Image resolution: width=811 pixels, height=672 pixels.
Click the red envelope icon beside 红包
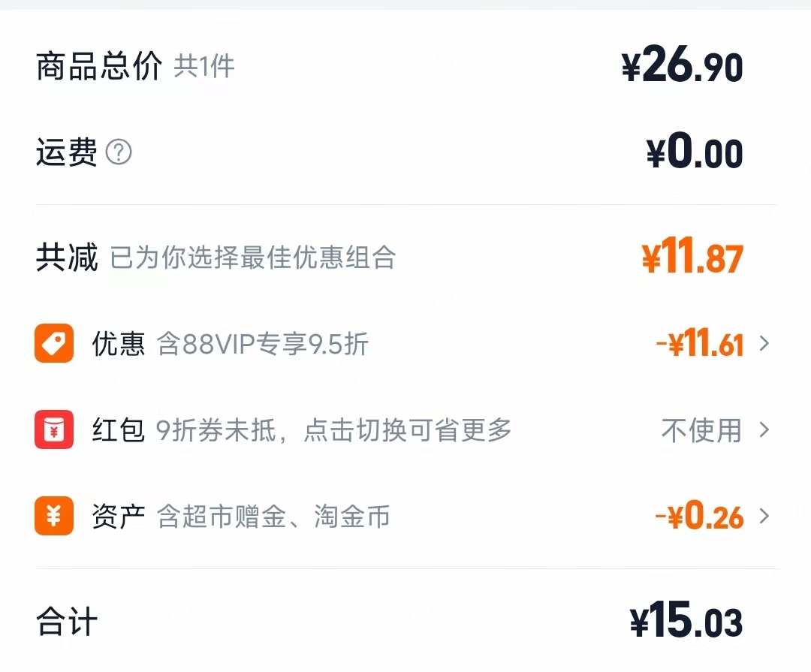tap(53, 430)
